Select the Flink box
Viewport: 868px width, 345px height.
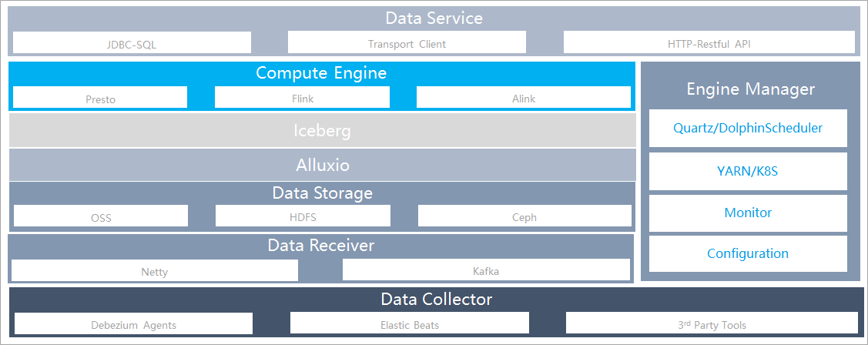(x=302, y=98)
